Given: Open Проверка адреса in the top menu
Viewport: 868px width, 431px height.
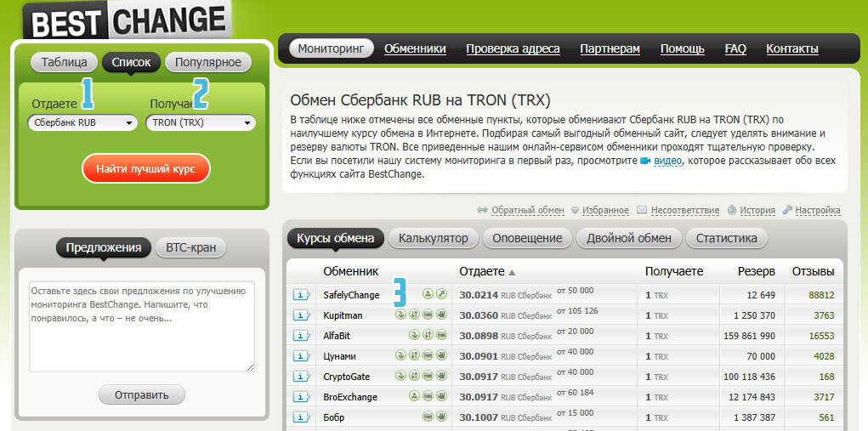Looking at the screenshot, I should [513, 48].
